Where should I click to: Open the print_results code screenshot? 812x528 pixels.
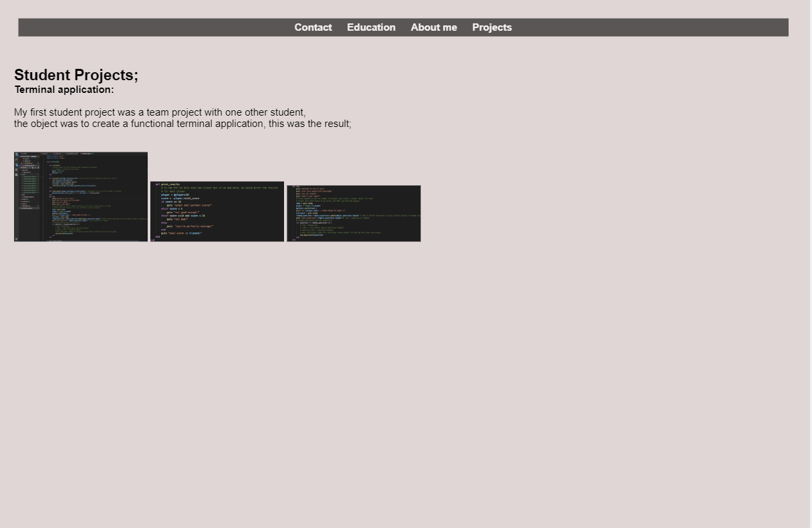click(x=217, y=211)
